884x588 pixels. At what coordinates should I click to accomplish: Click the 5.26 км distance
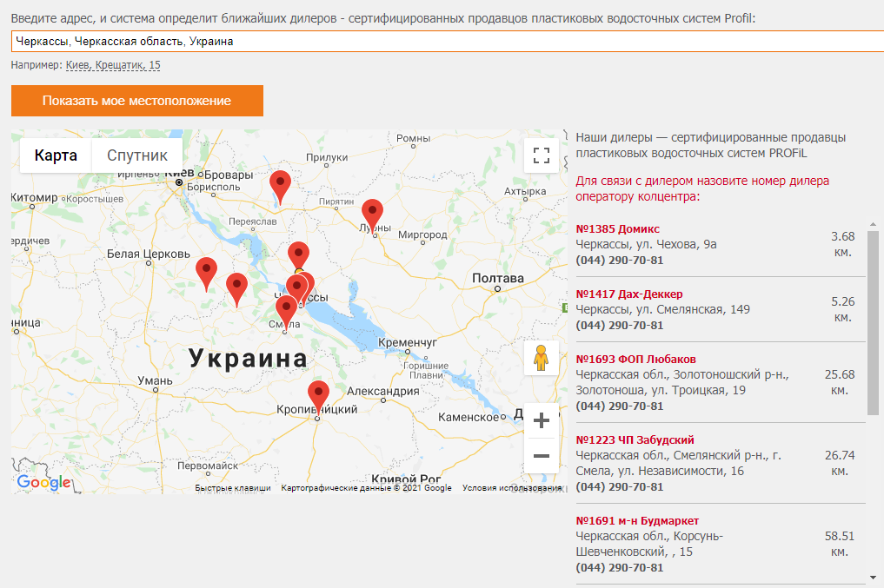[x=843, y=309]
